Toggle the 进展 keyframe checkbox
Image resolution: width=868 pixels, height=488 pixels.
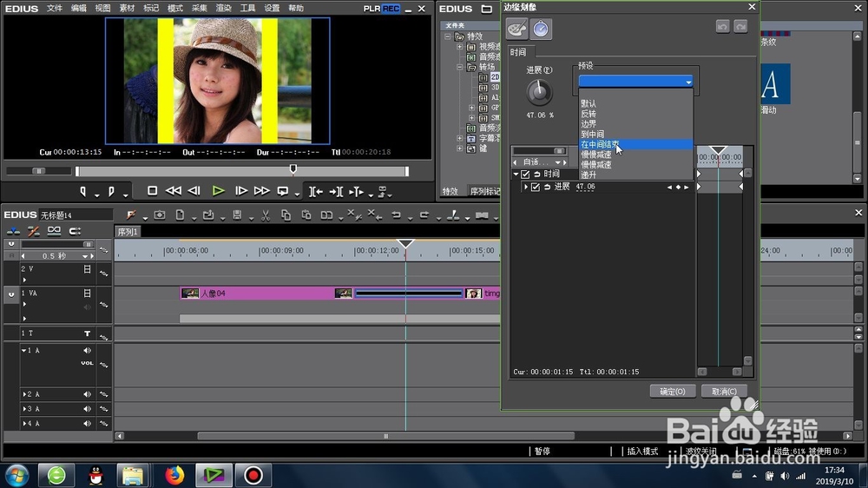536,188
